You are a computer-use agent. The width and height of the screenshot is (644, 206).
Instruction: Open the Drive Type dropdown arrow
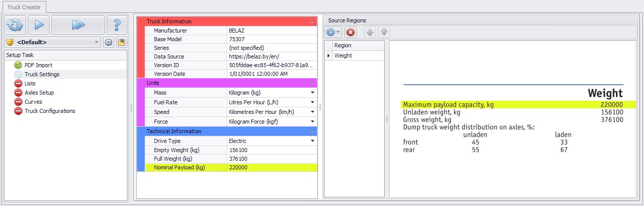312,141
